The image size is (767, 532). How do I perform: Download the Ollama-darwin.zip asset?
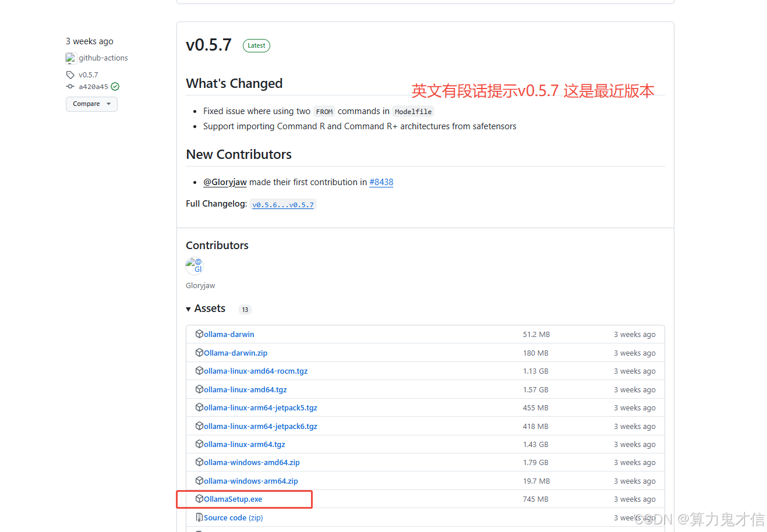(x=235, y=353)
